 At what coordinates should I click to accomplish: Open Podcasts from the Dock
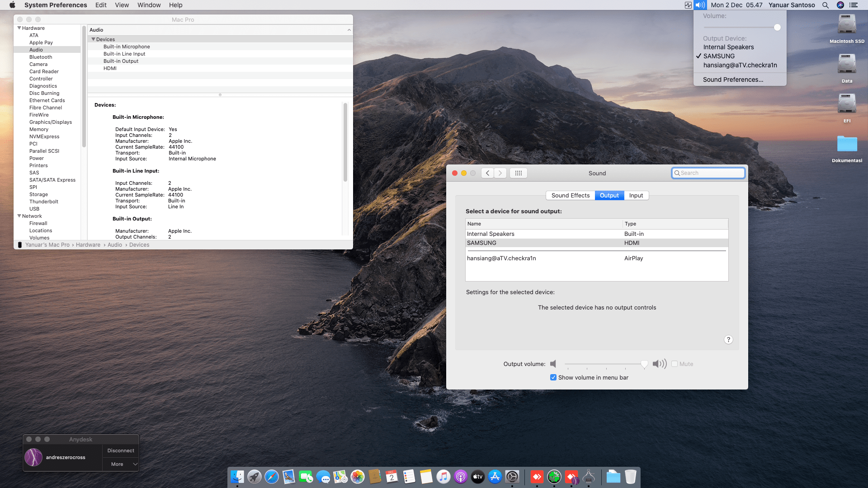tap(461, 477)
